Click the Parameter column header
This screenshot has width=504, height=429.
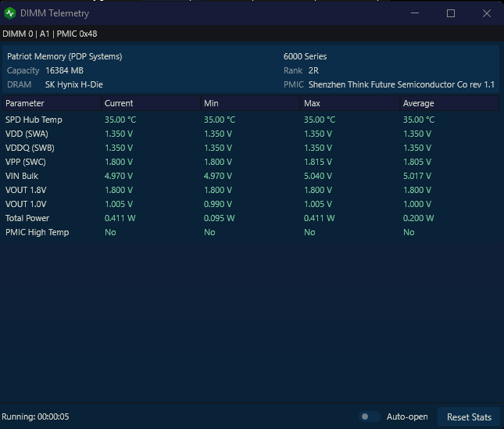pos(52,103)
